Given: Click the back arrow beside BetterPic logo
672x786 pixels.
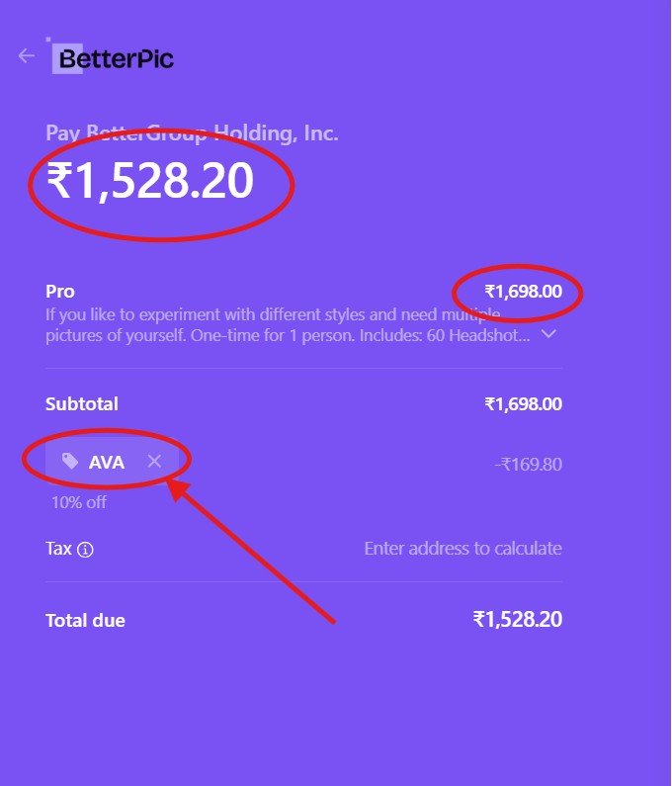Looking at the screenshot, I should point(27,55).
